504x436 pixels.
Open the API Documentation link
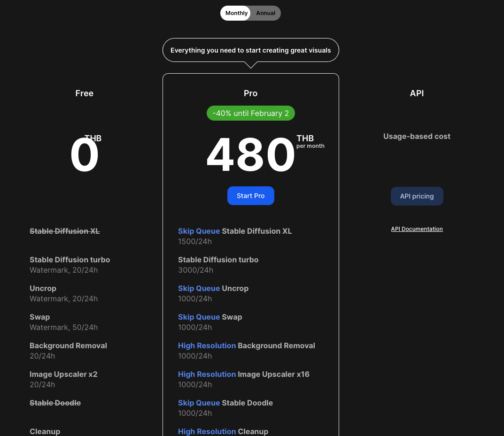tap(417, 229)
